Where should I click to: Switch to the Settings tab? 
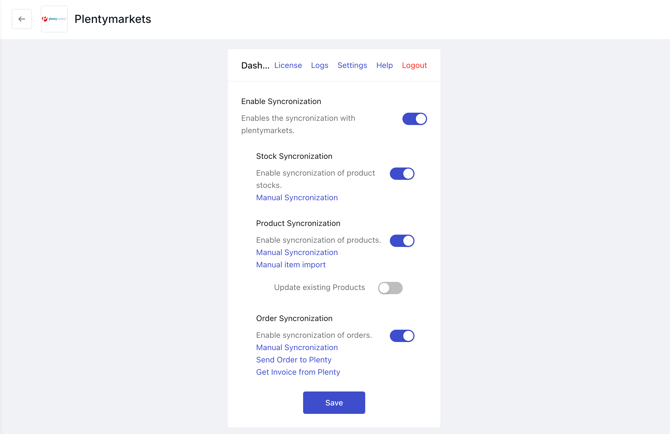[352, 65]
